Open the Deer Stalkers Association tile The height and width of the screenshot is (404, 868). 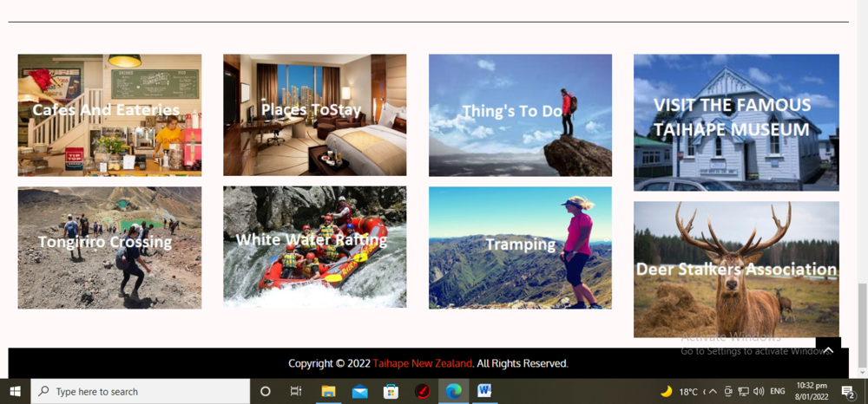(x=736, y=269)
